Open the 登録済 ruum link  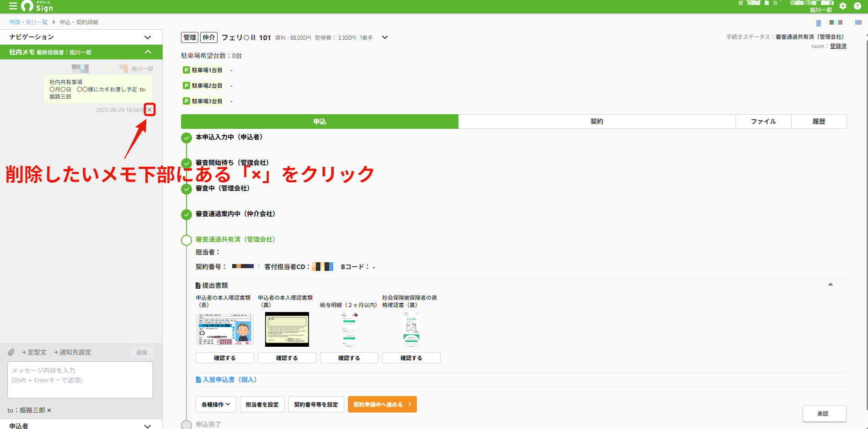838,46
